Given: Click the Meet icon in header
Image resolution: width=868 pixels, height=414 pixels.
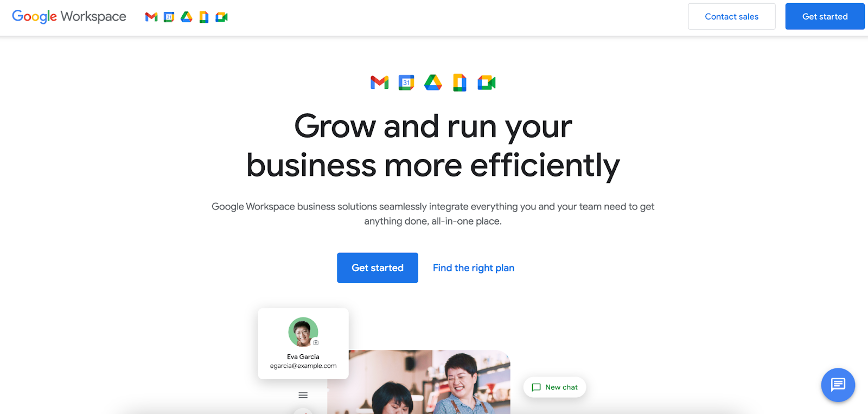Looking at the screenshot, I should click(222, 17).
